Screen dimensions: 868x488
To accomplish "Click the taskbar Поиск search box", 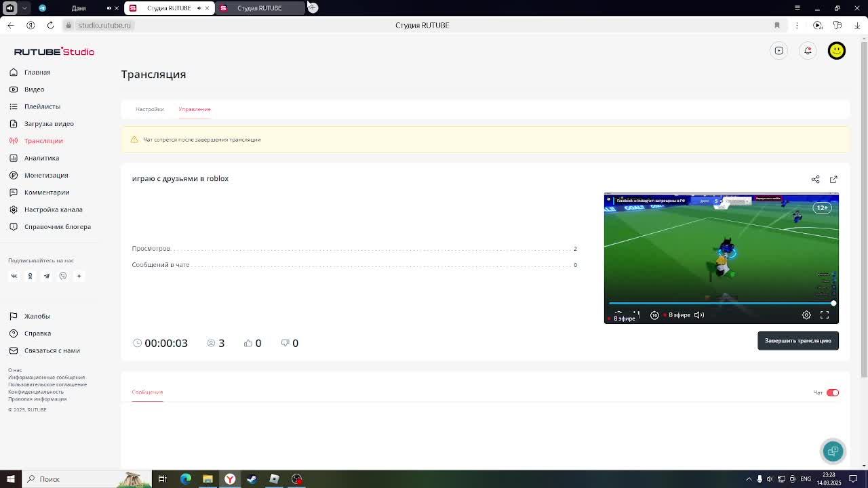I will point(87,479).
